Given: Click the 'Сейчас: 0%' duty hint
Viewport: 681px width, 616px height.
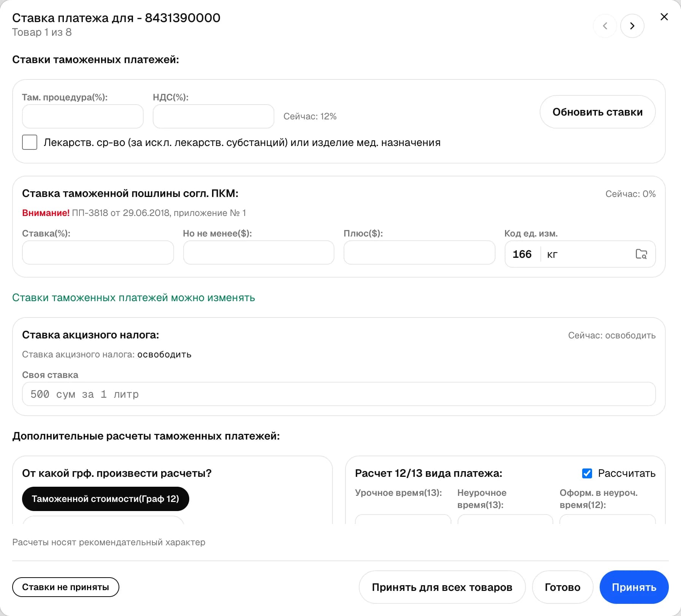Looking at the screenshot, I should pyautogui.click(x=630, y=194).
